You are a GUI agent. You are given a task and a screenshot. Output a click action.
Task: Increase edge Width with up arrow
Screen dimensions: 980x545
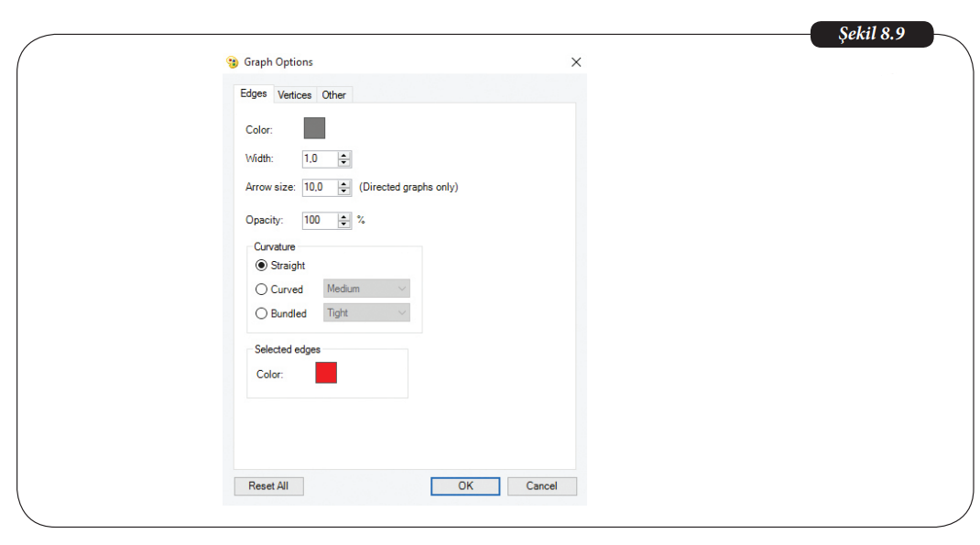(x=344, y=155)
